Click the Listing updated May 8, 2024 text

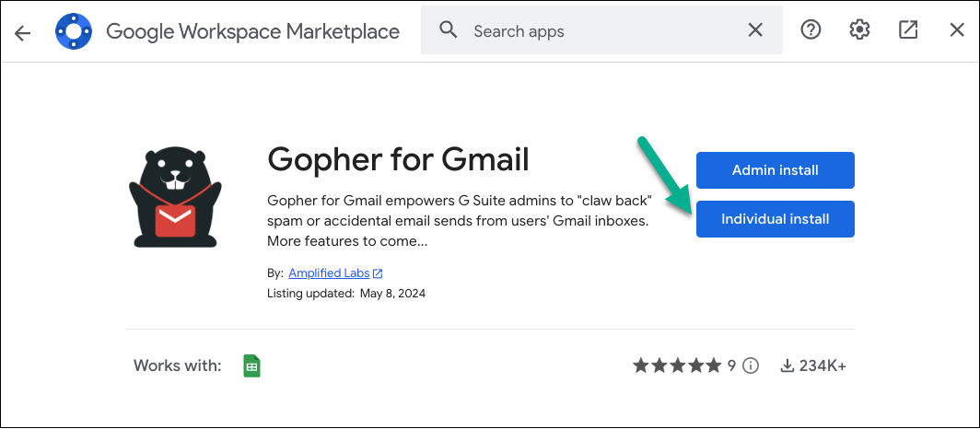tap(345, 293)
